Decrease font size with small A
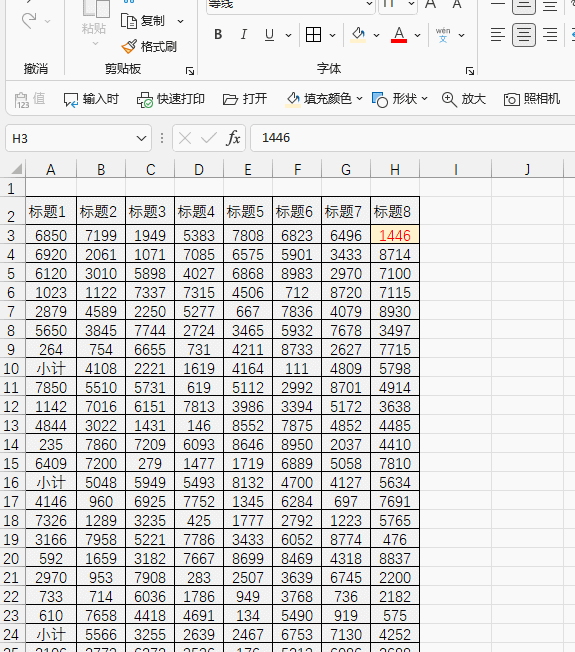The width and height of the screenshot is (575, 652). click(457, 5)
